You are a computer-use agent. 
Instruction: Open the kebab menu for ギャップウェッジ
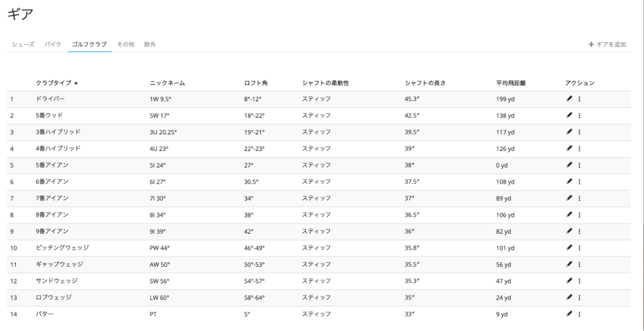[579, 265]
